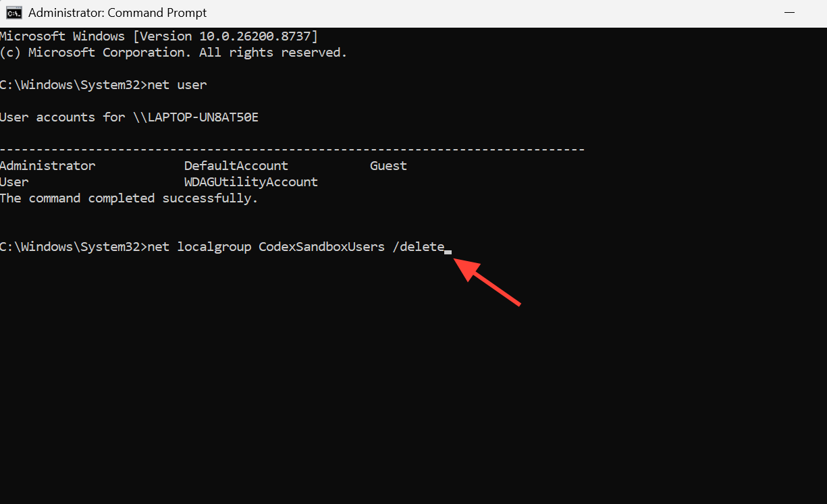Viewport: 827px width, 504px height.
Task: Click the Microsoft Windows version line
Action: [159, 36]
